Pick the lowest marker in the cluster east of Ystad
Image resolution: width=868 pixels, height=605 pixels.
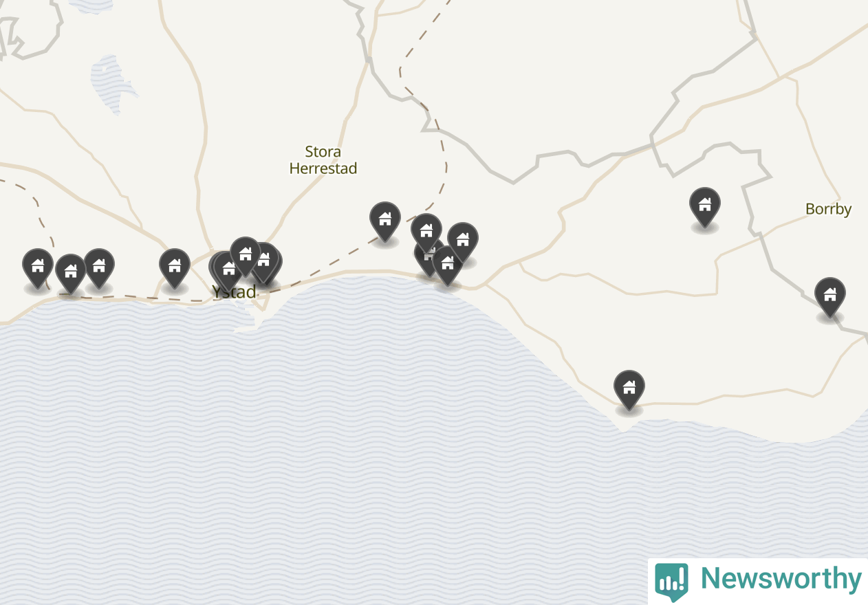point(448,263)
